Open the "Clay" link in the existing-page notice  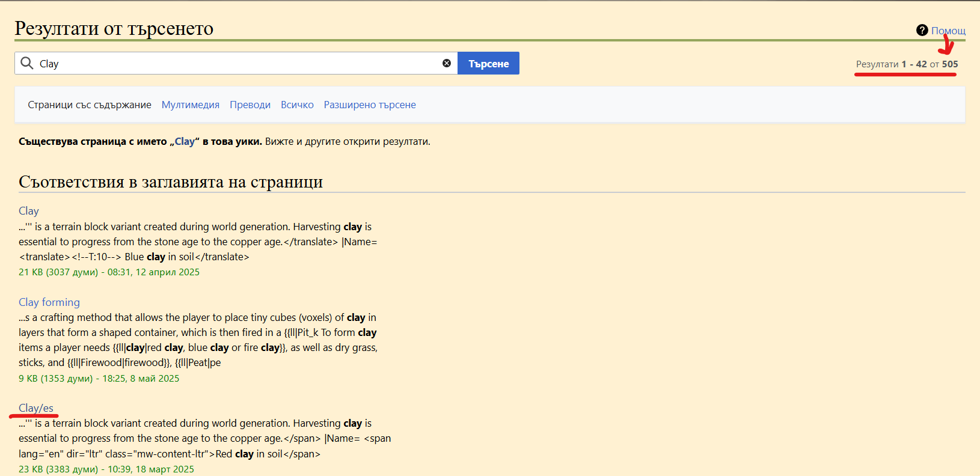click(185, 141)
